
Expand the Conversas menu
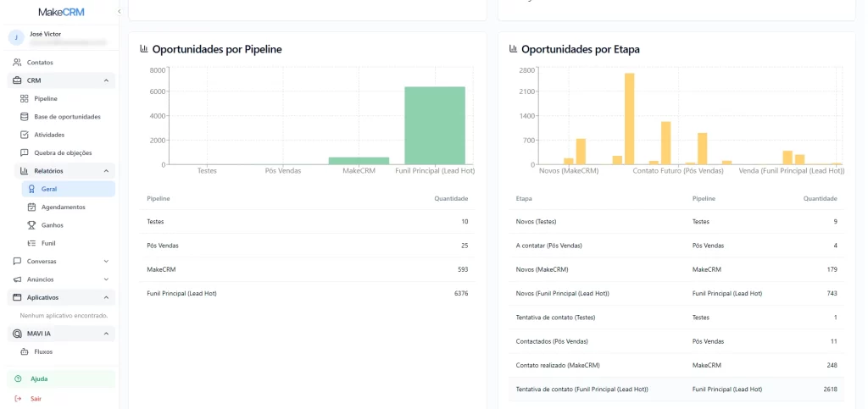(106, 262)
